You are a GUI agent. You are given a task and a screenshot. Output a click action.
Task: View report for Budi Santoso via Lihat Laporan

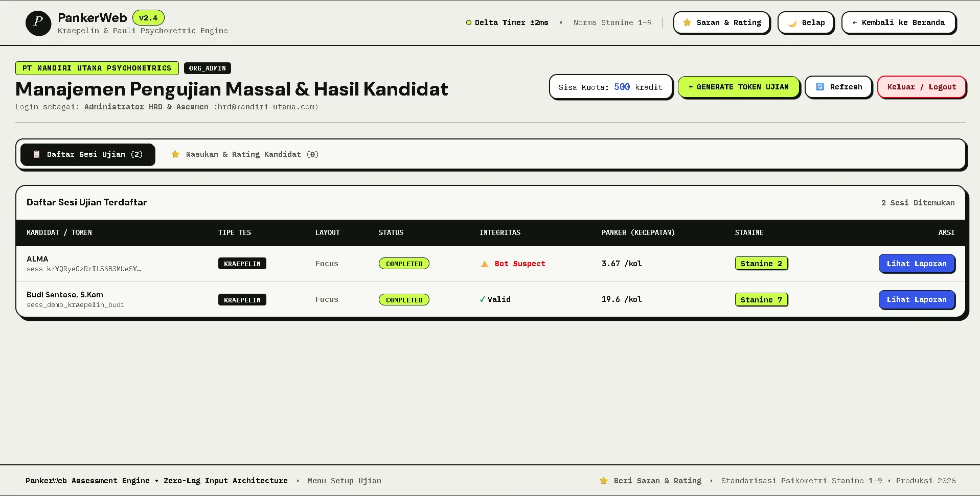[917, 299]
